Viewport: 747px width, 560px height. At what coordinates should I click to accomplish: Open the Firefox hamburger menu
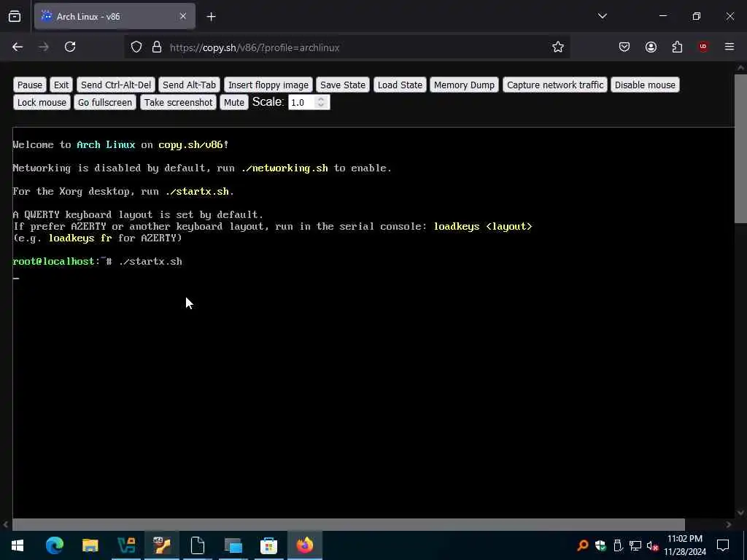(x=729, y=47)
